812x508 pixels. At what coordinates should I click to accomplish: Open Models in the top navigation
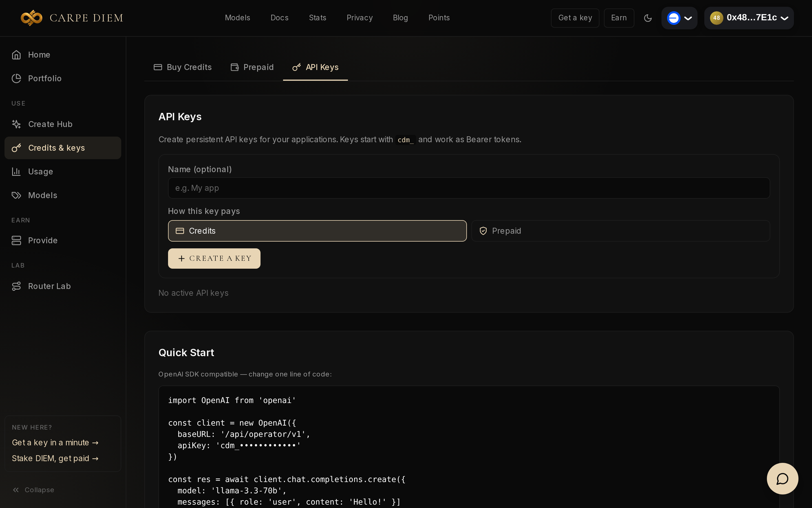click(x=238, y=18)
